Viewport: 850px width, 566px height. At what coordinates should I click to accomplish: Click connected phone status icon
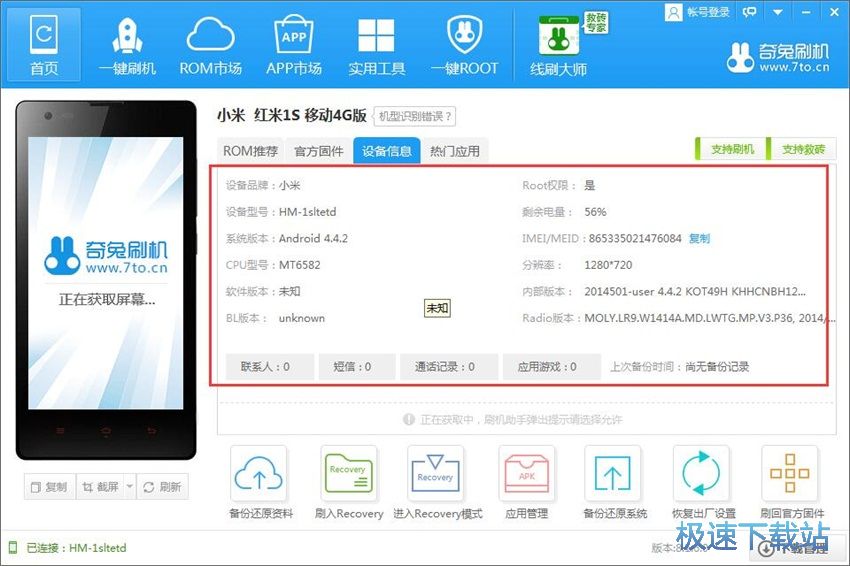click(13, 547)
